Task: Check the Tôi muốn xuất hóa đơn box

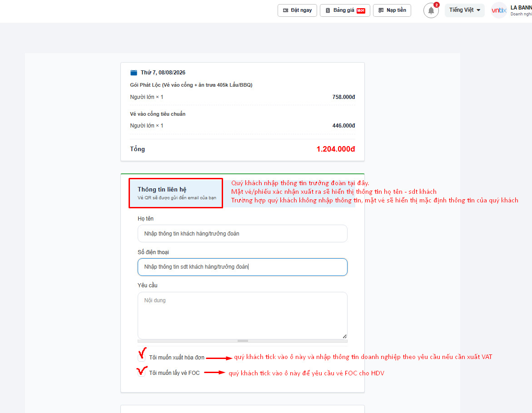Action: 141,358
